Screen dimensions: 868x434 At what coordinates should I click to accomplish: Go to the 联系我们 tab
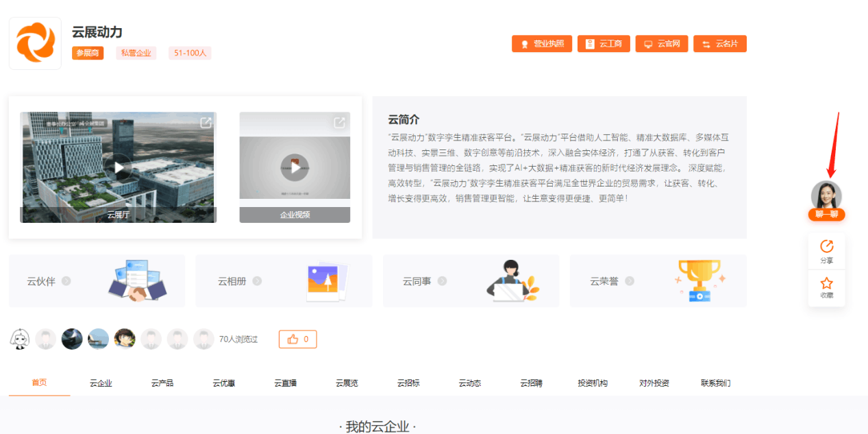(x=715, y=383)
